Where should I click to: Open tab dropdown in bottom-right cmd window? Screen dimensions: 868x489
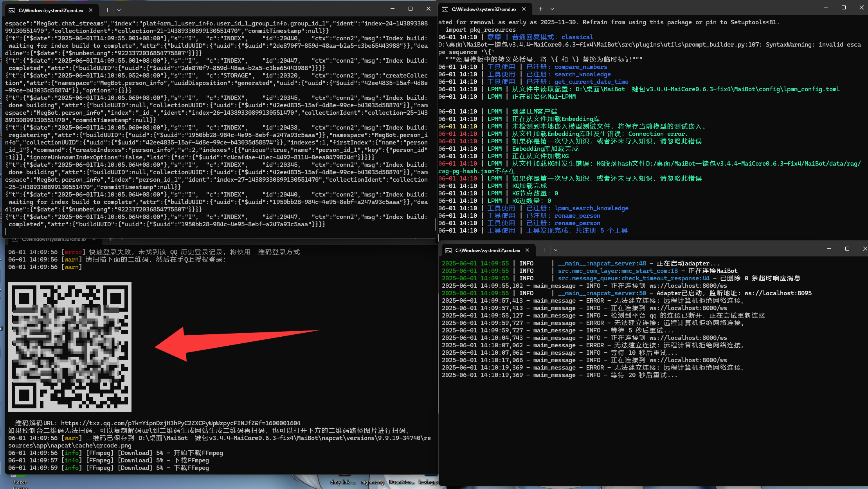(556, 250)
